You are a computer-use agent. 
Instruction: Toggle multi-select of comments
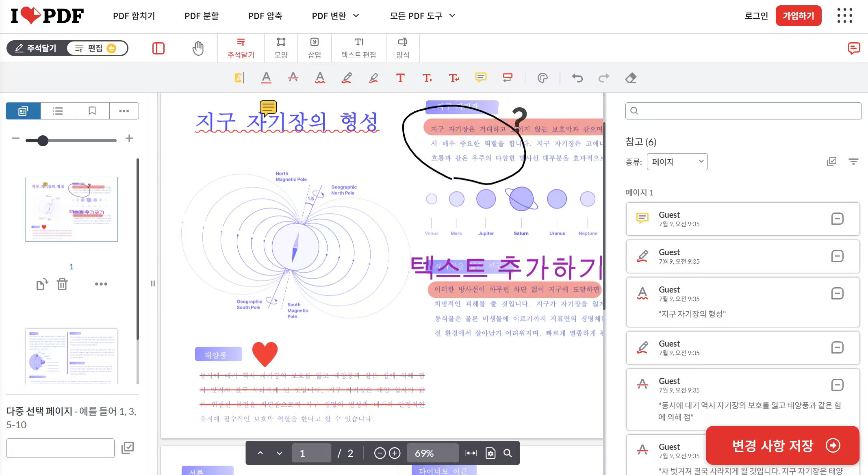[x=831, y=162]
